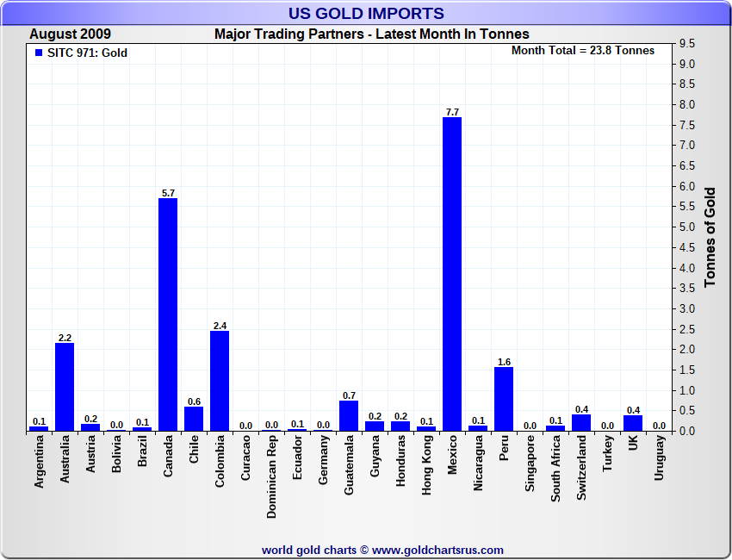Click the Guatemala bar valued 0.7
The height and width of the screenshot is (560, 732).
349,415
